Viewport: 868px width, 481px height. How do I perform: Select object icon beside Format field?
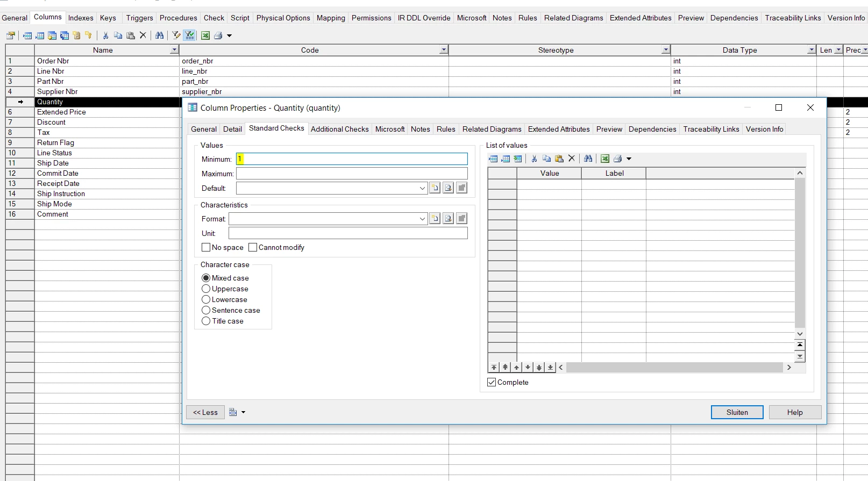coord(448,219)
